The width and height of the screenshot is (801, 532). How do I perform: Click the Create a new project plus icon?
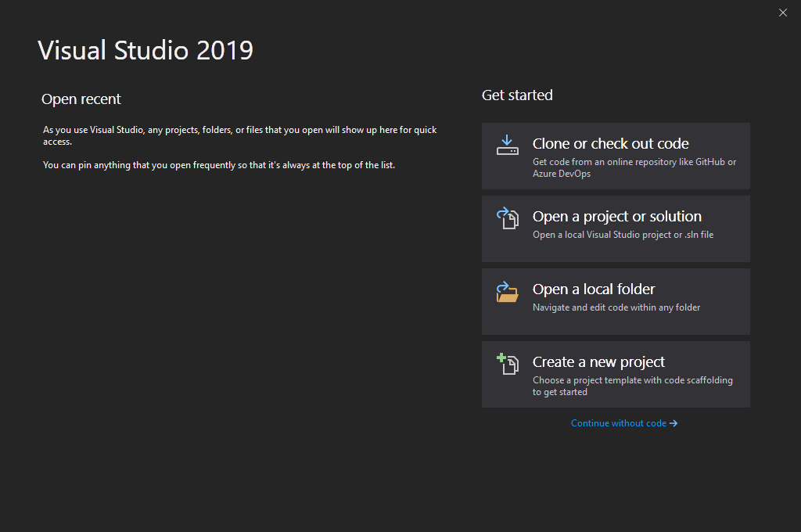pyautogui.click(x=507, y=364)
